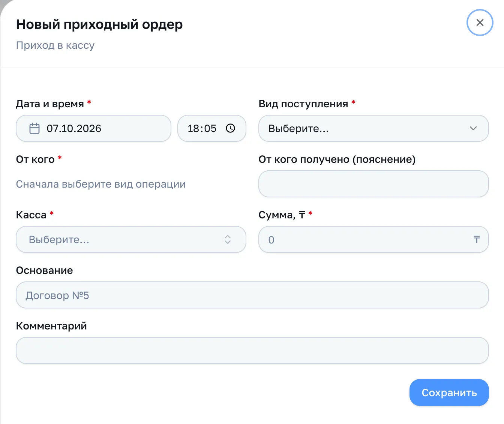
Task: Click the time value 18:05
Action: 202,128
